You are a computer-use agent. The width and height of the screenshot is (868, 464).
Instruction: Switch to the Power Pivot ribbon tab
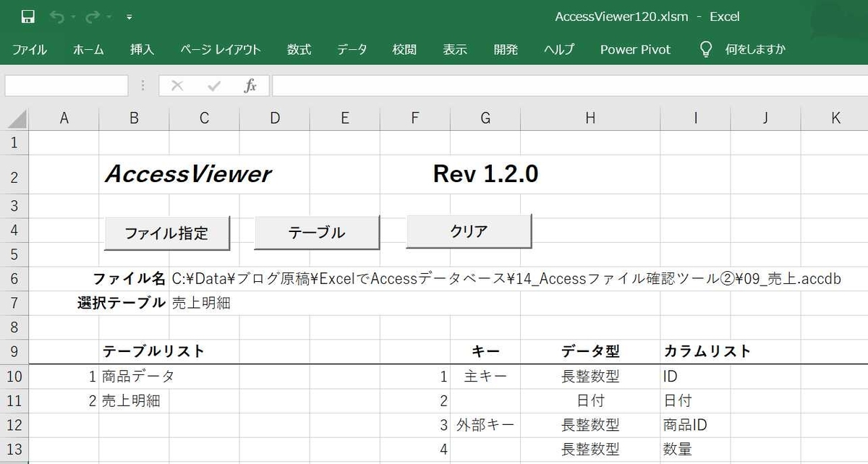pos(634,49)
